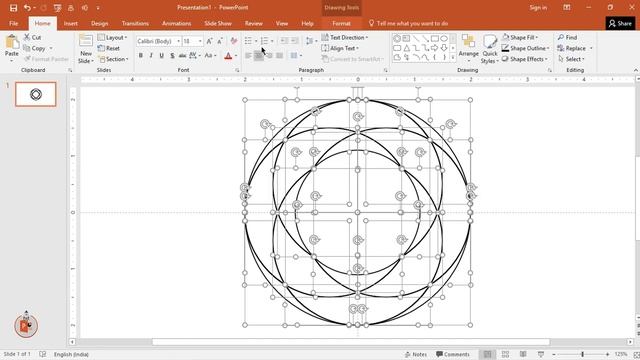The width and height of the screenshot is (640, 360).
Task: Select slide 1 thumbnail in slide panel
Action: coord(36,94)
